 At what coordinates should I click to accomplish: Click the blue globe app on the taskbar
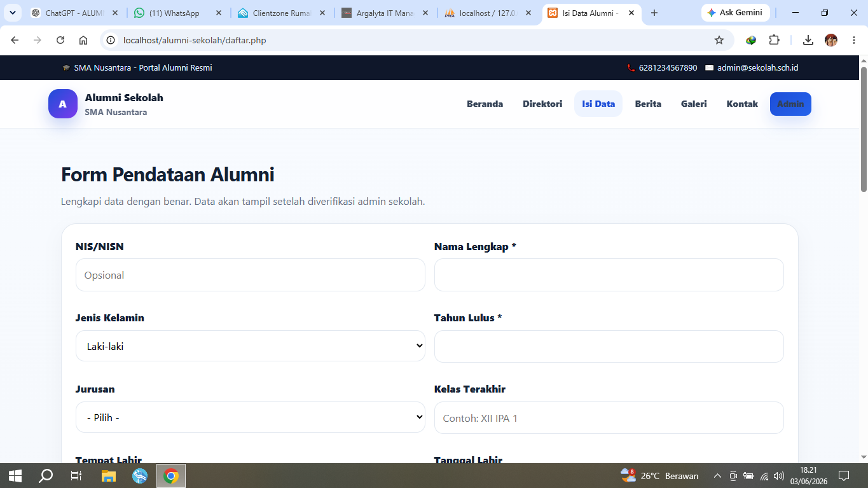(x=140, y=476)
